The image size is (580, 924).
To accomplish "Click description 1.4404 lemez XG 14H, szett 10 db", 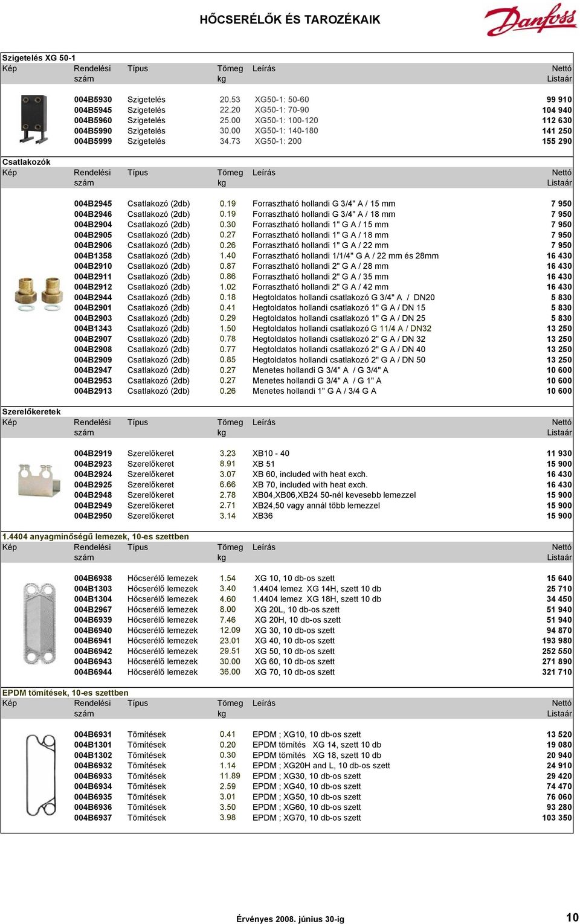I will point(317,589).
